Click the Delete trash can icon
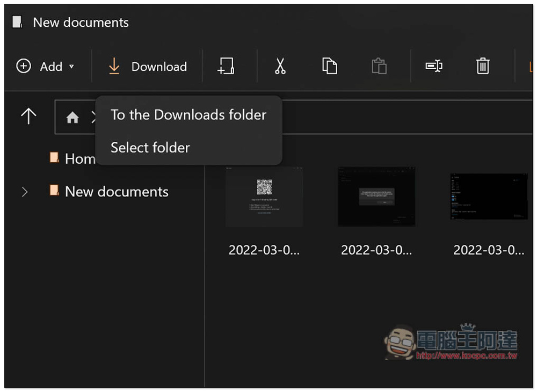The height and width of the screenshot is (392, 537). (x=483, y=66)
